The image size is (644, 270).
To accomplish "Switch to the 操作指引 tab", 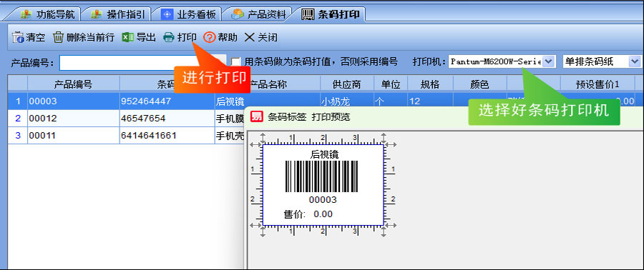I will tap(119, 15).
